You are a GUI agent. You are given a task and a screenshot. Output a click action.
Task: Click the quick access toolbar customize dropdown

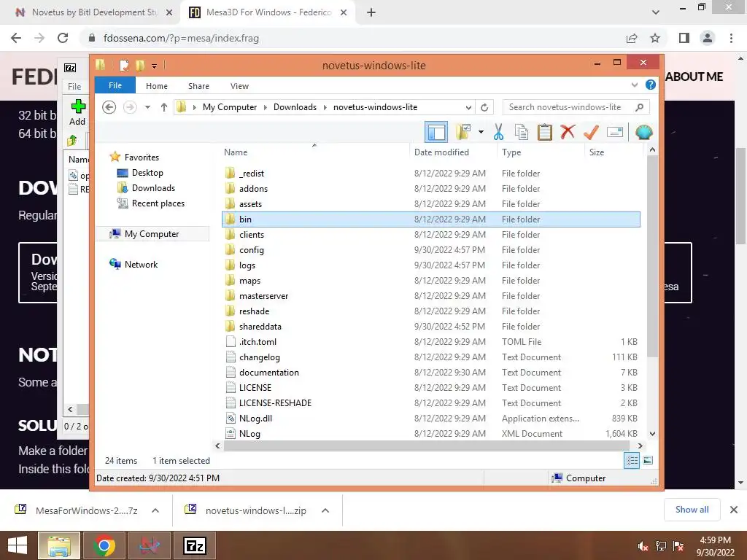[x=155, y=66]
